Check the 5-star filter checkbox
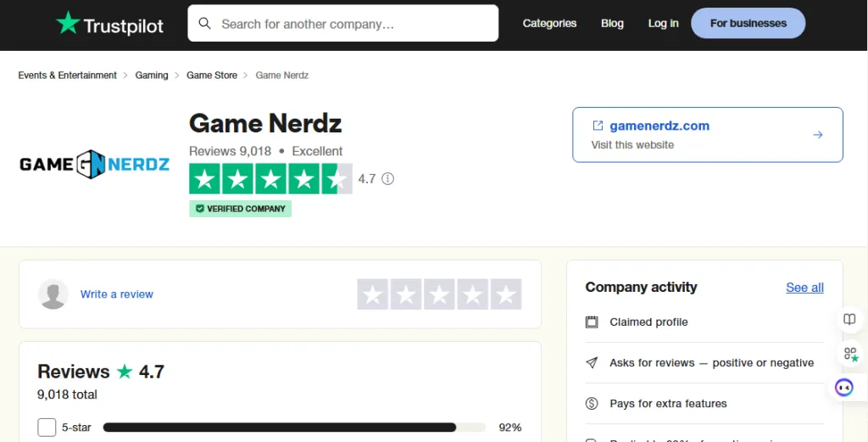Screen dimensions: 868x442 click(x=47, y=428)
